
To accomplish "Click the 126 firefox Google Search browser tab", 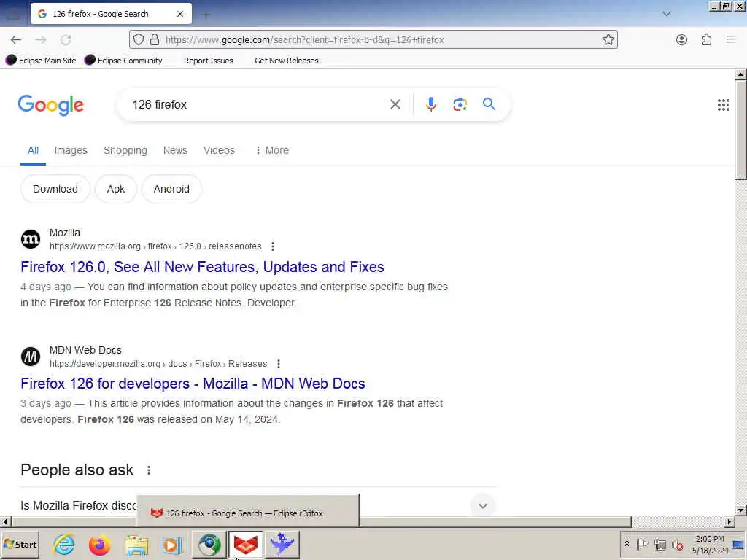I will coord(111,14).
